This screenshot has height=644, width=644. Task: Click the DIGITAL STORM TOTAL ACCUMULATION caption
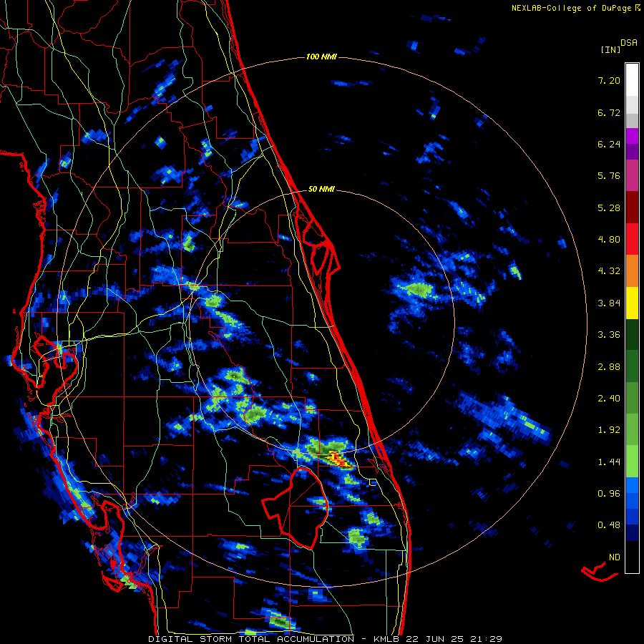tap(251, 639)
